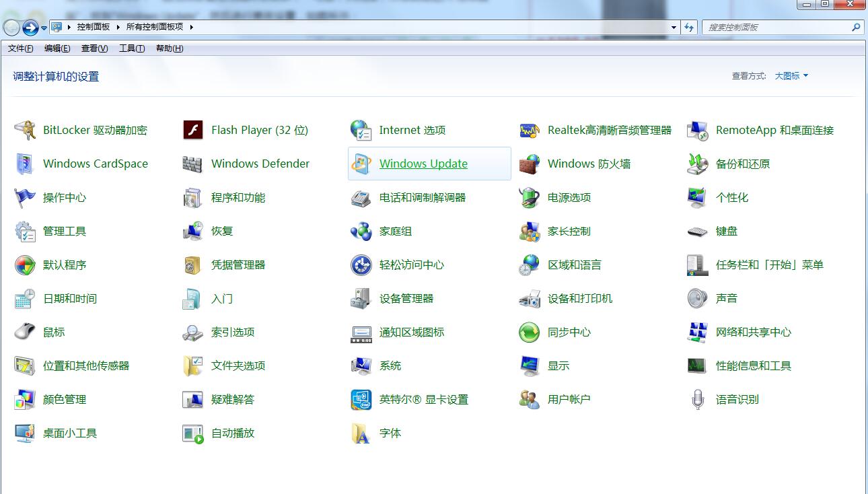
Task: Open the 文件(F) menu
Action: click(x=21, y=48)
